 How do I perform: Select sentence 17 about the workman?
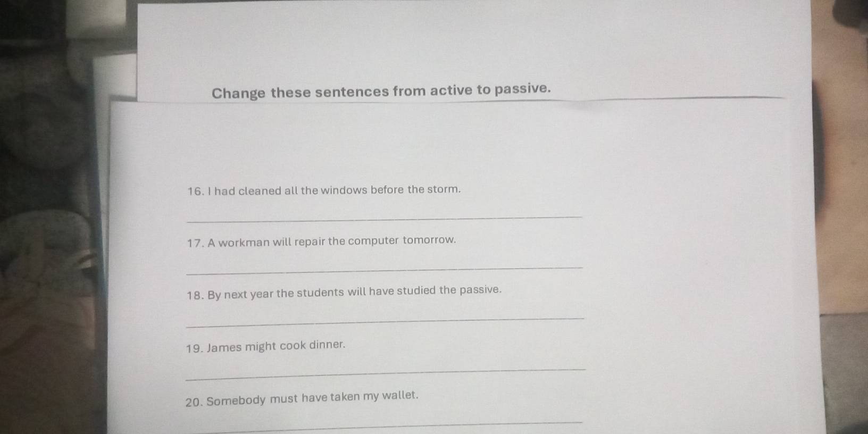coord(322,241)
